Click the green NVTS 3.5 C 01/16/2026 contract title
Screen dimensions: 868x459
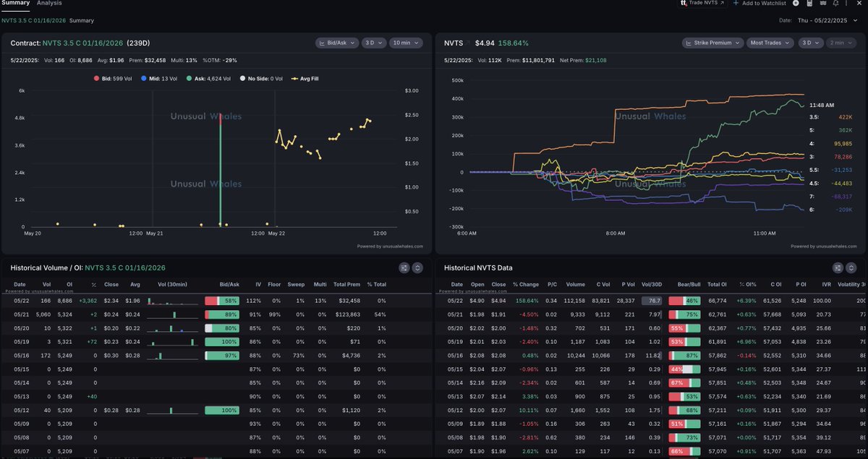[83, 43]
